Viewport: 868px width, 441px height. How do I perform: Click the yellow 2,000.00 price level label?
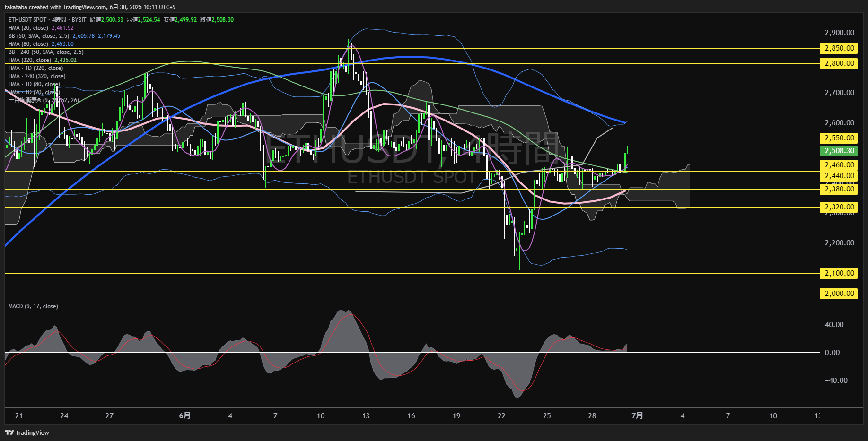click(x=839, y=294)
